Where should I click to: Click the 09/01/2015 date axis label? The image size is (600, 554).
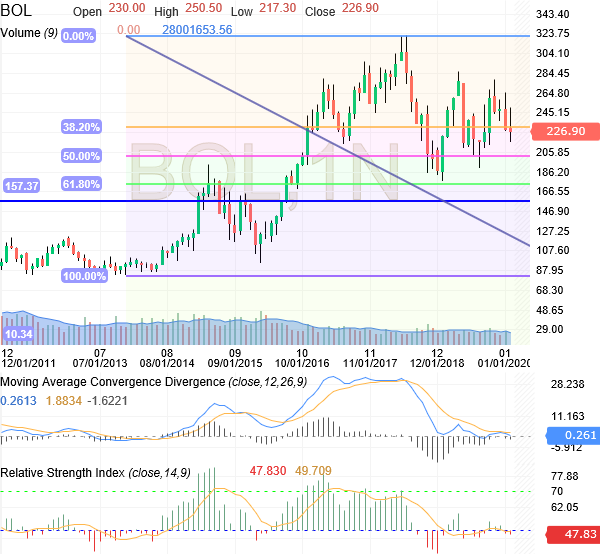click(x=235, y=363)
